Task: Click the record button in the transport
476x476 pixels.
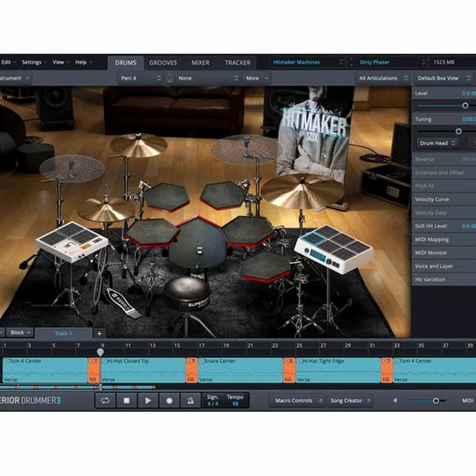Action: pyautogui.click(x=169, y=401)
